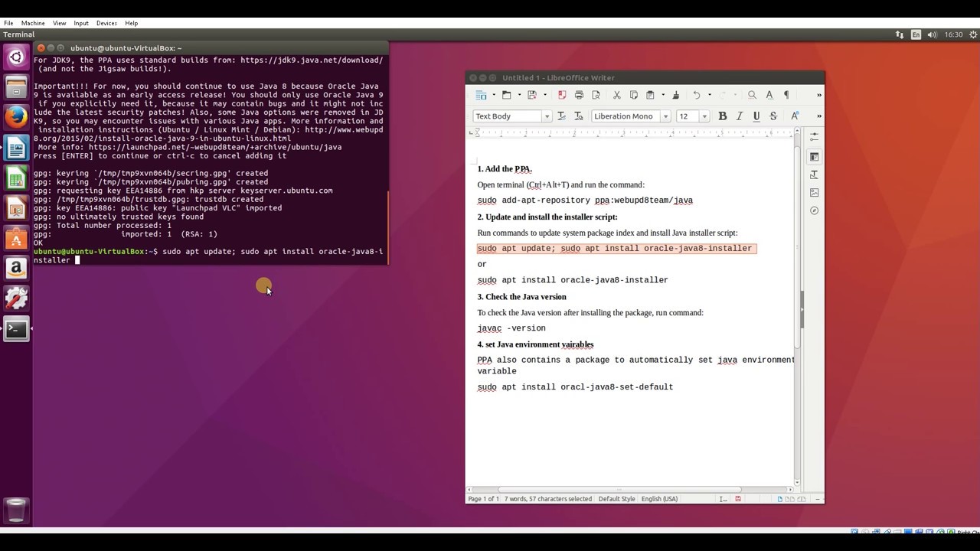Click the New Style icon beside Update Style

click(578, 116)
